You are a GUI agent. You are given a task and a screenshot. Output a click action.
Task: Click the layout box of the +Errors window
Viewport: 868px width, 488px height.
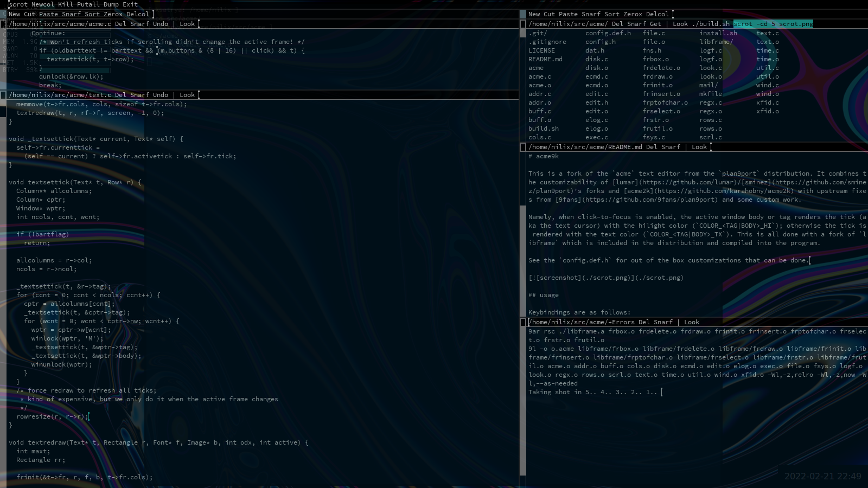coord(523,322)
